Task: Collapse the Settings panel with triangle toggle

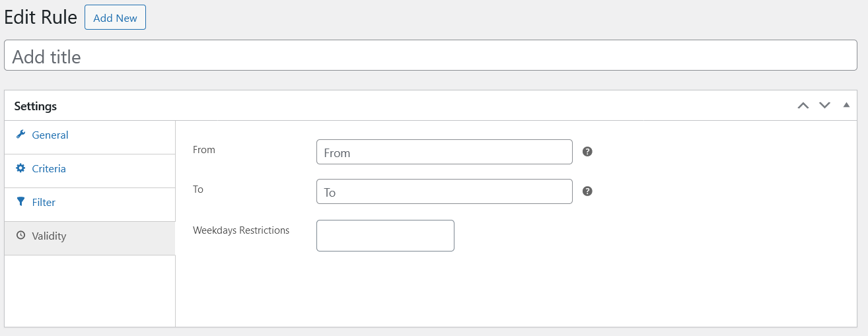Action: tap(846, 106)
